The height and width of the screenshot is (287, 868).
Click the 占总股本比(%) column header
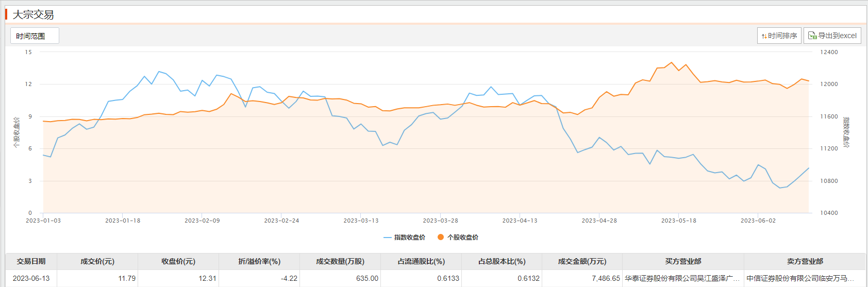coord(502,261)
